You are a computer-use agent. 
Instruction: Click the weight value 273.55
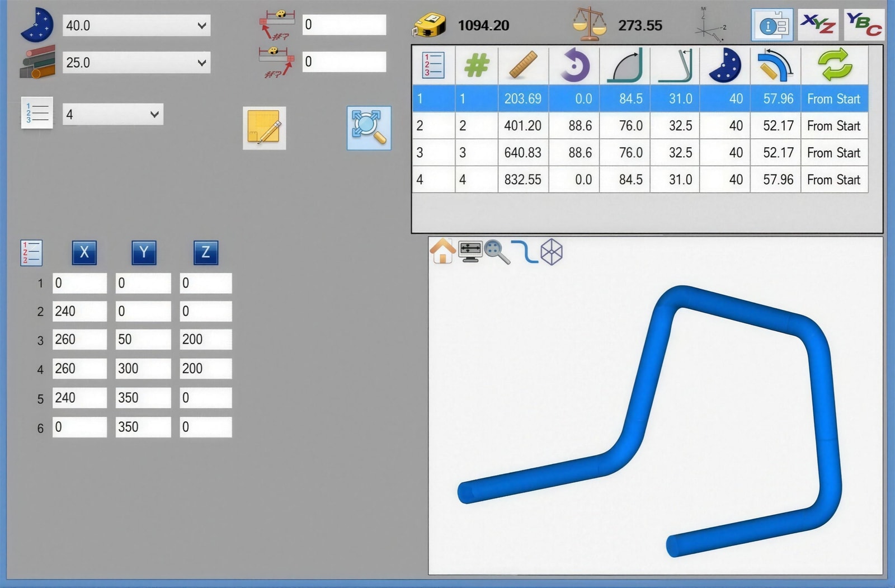(640, 26)
